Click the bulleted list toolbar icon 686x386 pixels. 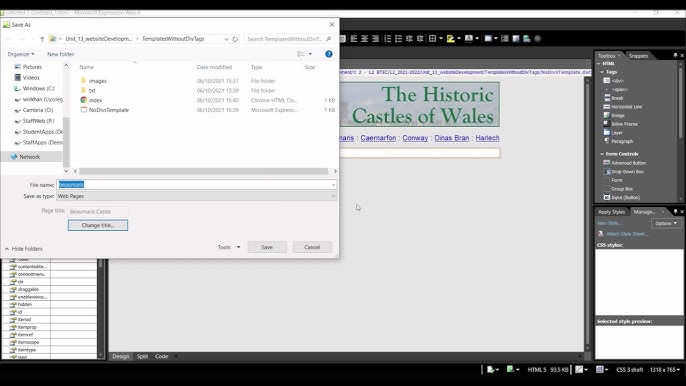point(398,39)
